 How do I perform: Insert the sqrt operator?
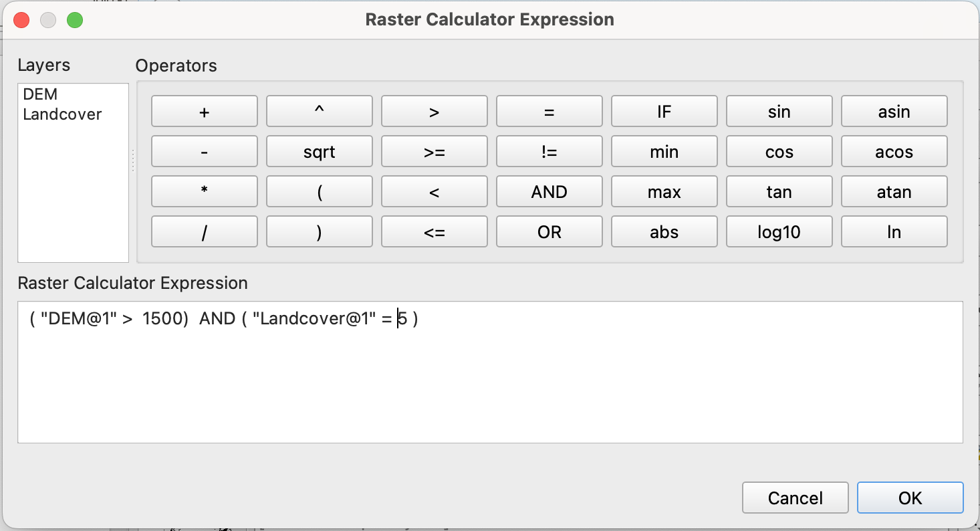coord(319,152)
